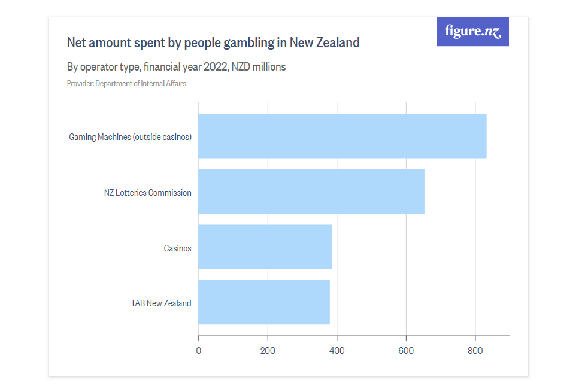Click the chart title about gambling in New Zealand
This screenshot has width=582, height=392.
213,42
